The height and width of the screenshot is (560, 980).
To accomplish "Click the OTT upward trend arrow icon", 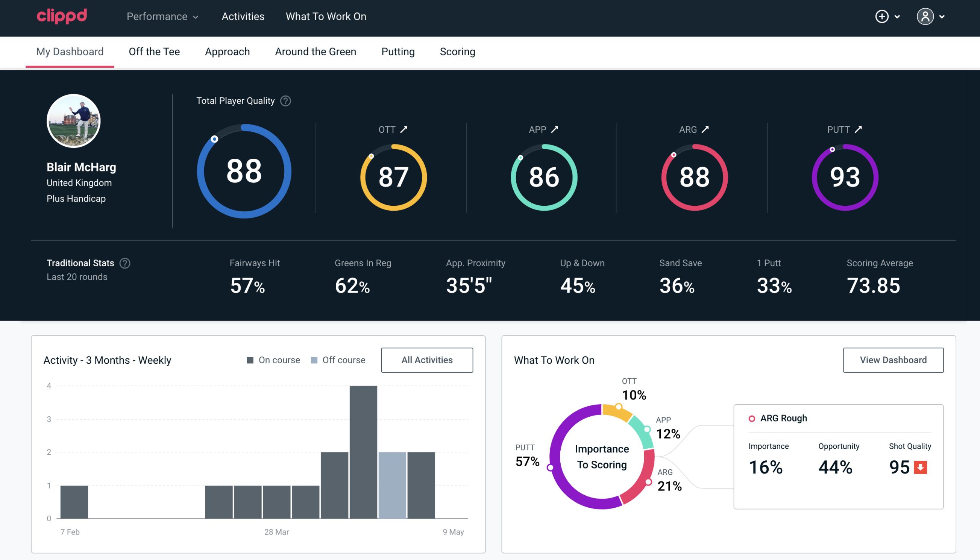I will point(405,129).
